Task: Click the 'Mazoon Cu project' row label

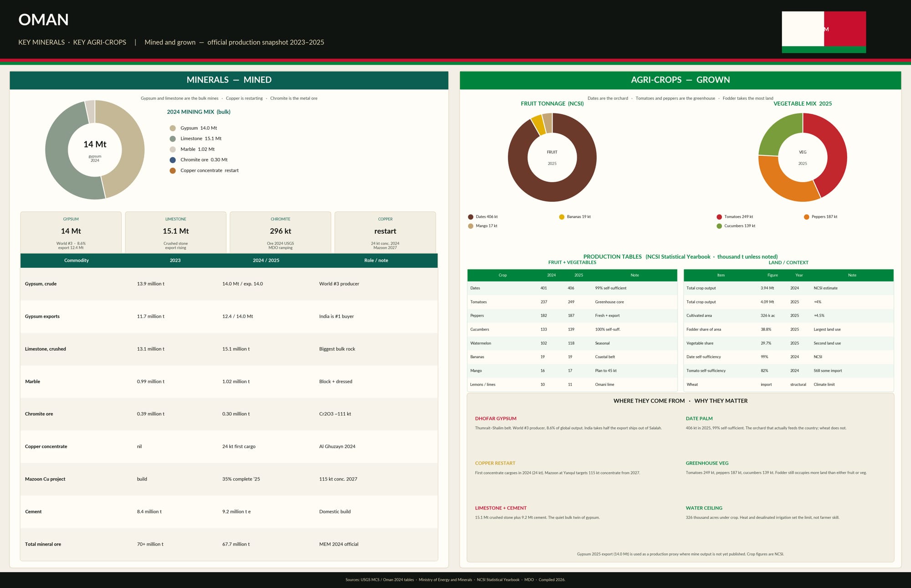Action: (45, 479)
